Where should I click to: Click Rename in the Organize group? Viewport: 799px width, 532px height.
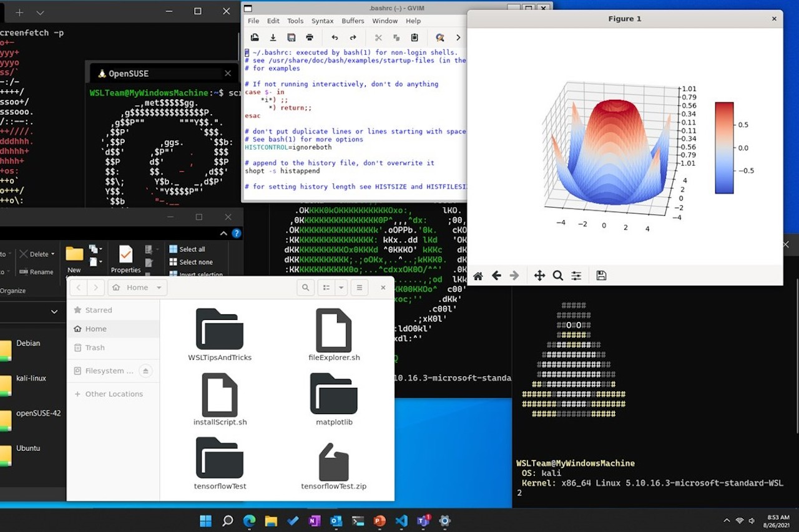pos(36,272)
